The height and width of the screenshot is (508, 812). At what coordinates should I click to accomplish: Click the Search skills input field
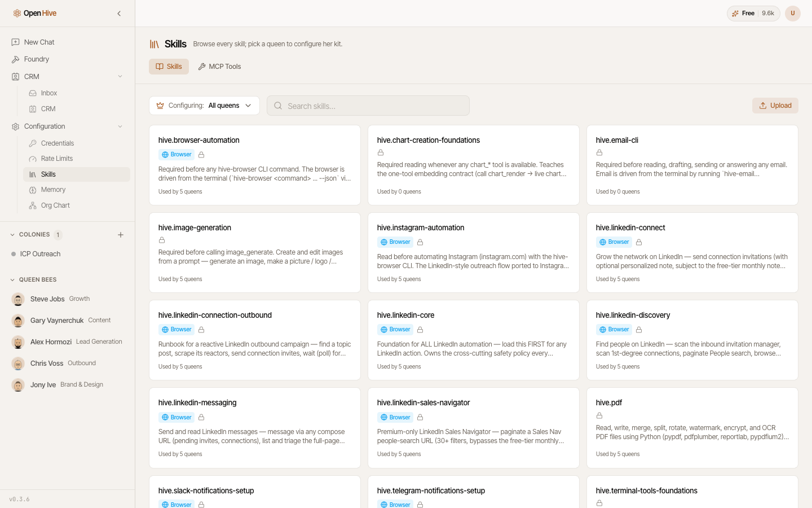point(368,106)
